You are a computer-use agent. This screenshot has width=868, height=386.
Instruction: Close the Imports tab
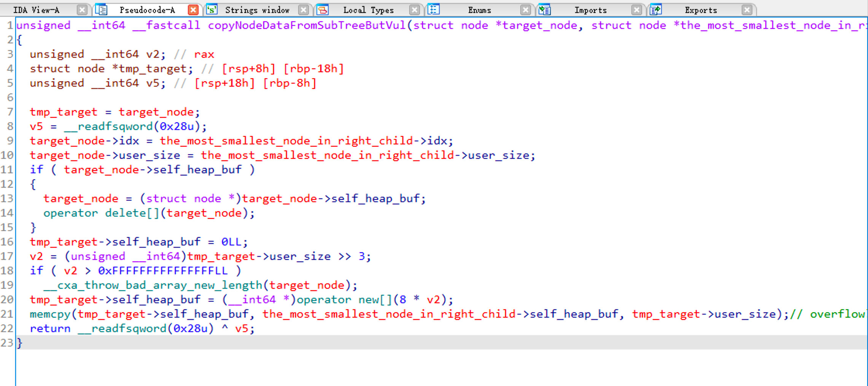636,10
